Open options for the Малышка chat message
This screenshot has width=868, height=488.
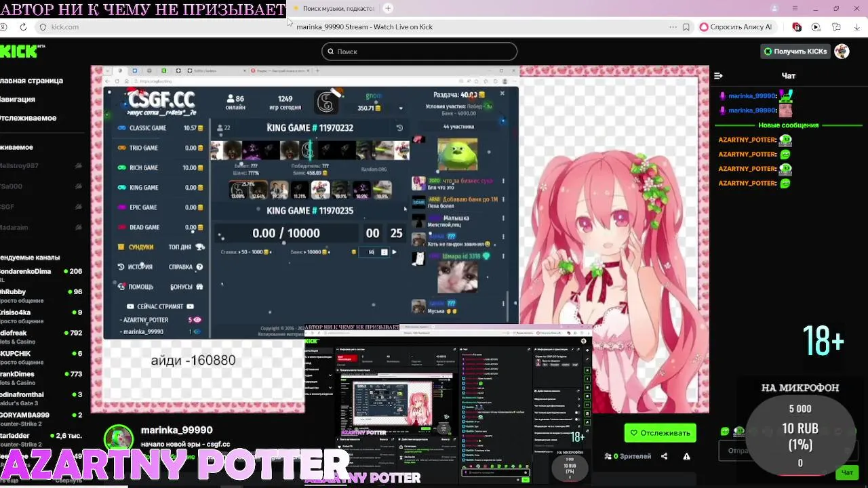(x=503, y=218)
